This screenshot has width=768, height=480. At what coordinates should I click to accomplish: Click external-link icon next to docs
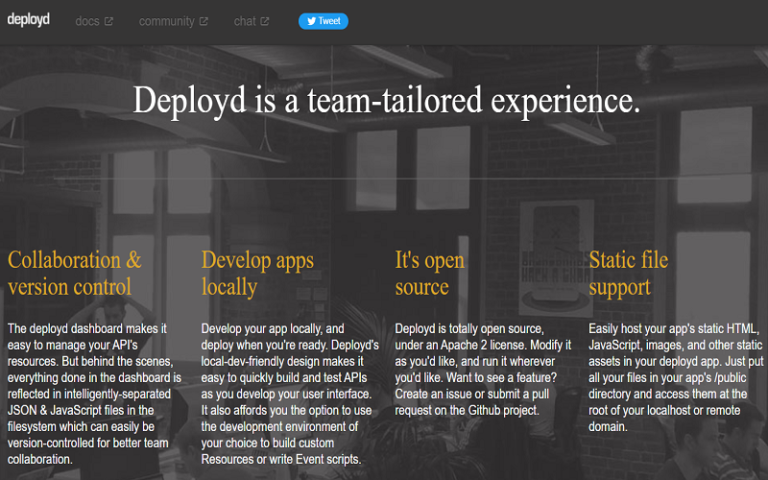(109, 21)
